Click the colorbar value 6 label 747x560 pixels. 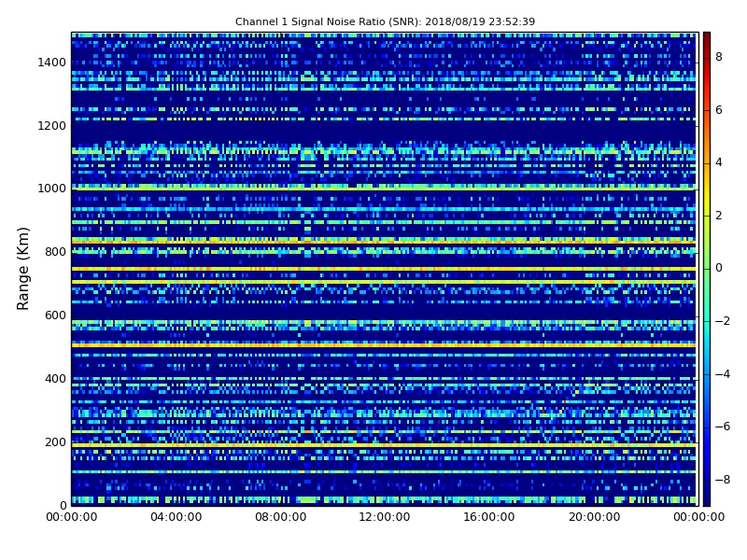[719, 110]
